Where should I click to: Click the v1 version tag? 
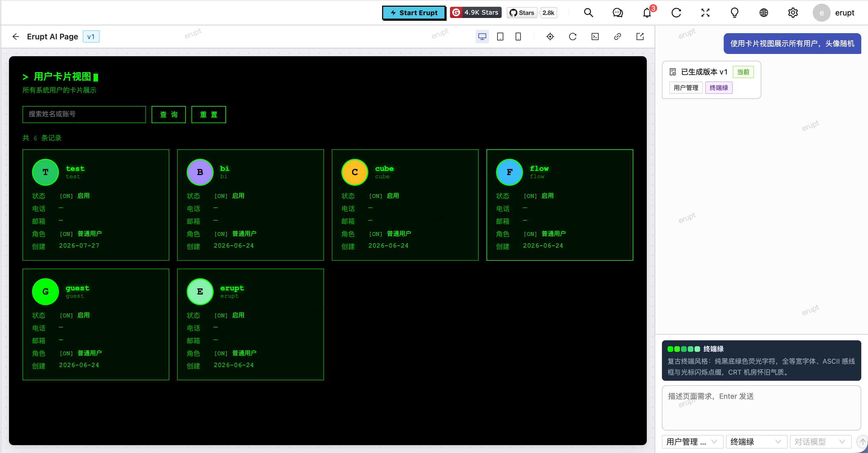click(x=91, y=37)
